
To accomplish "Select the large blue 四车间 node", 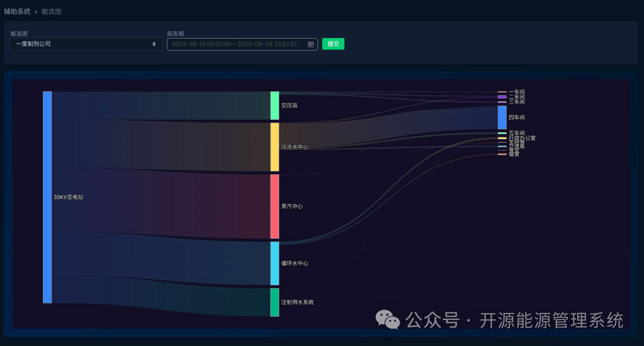I will (502, 117).
